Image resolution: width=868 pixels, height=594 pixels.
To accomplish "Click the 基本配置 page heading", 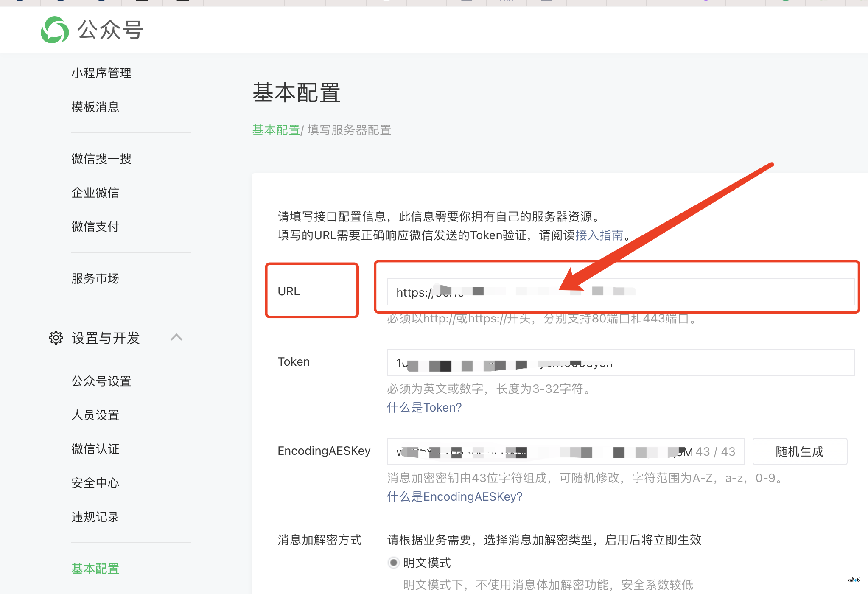I will pyautogui.click(x=297, y=92).
